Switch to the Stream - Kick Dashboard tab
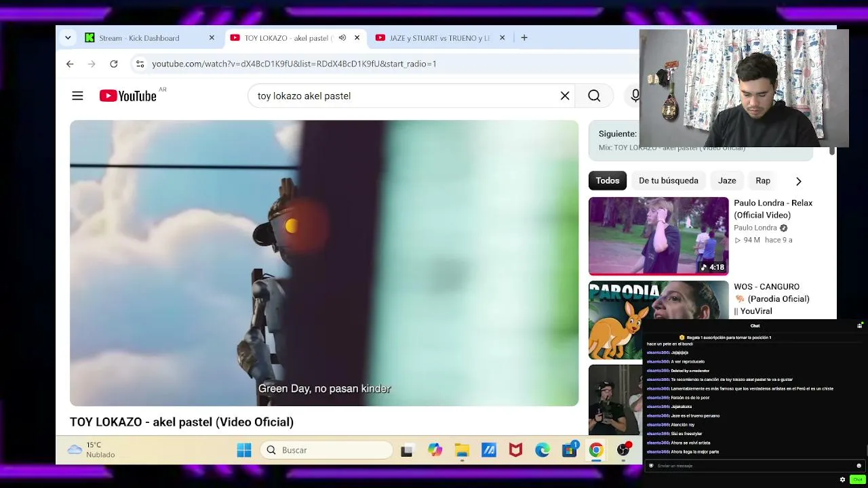Image resolution: width=868 pixels, height=488 pixels. pos(149,38)
